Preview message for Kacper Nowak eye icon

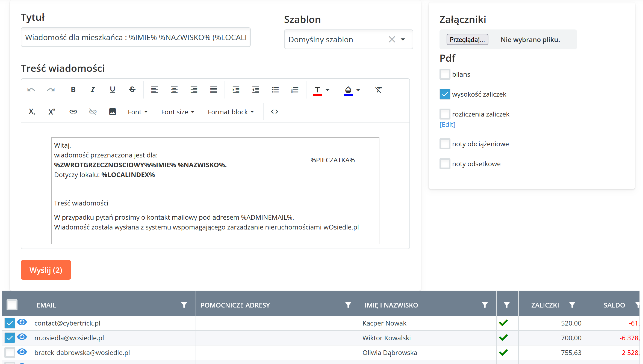click(22, 322)
